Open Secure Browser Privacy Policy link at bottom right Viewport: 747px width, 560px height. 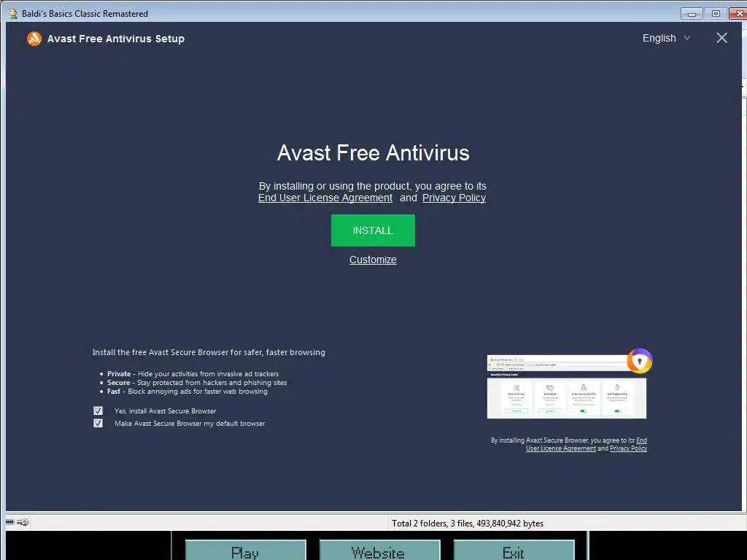click(x=628, y=448)
